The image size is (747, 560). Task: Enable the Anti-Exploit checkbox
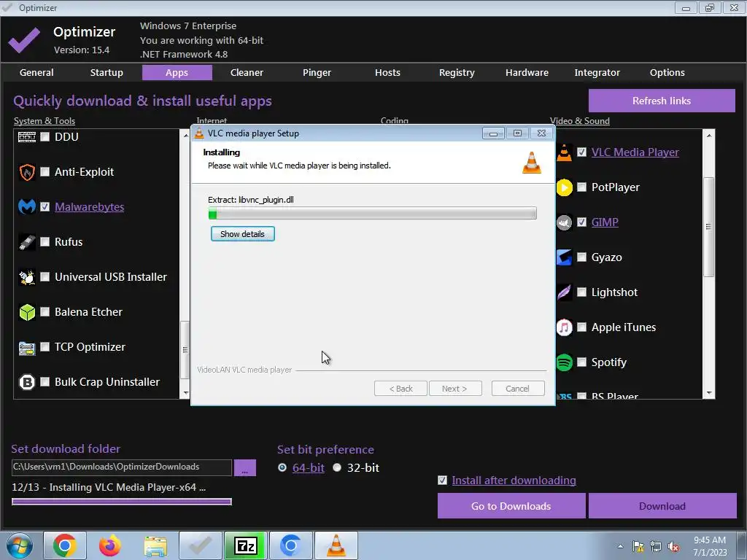(44, 172)
